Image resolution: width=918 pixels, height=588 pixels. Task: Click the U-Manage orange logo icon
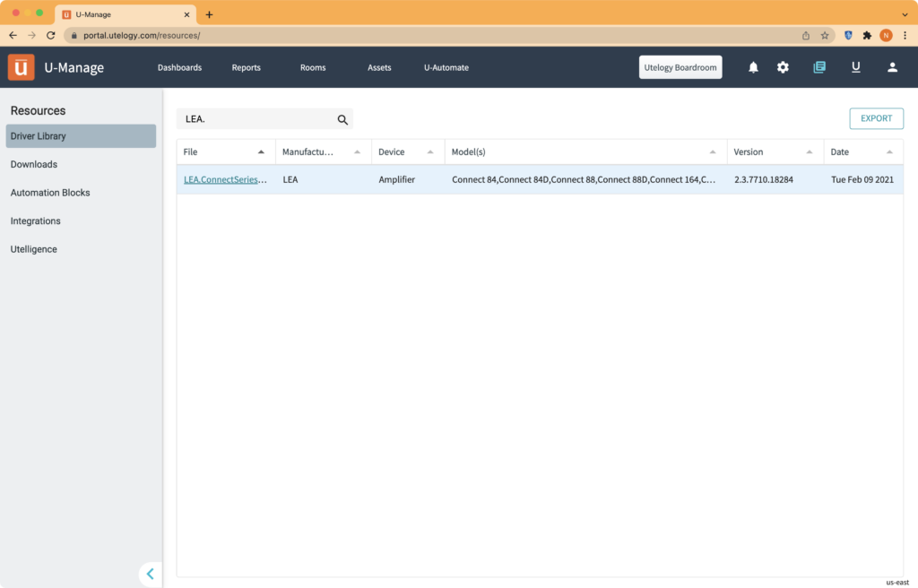(21, 67)
